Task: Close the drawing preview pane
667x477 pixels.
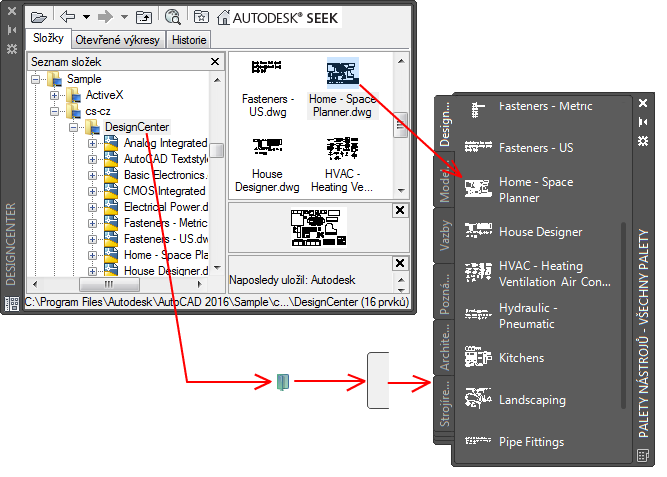Action: (399, 210)
